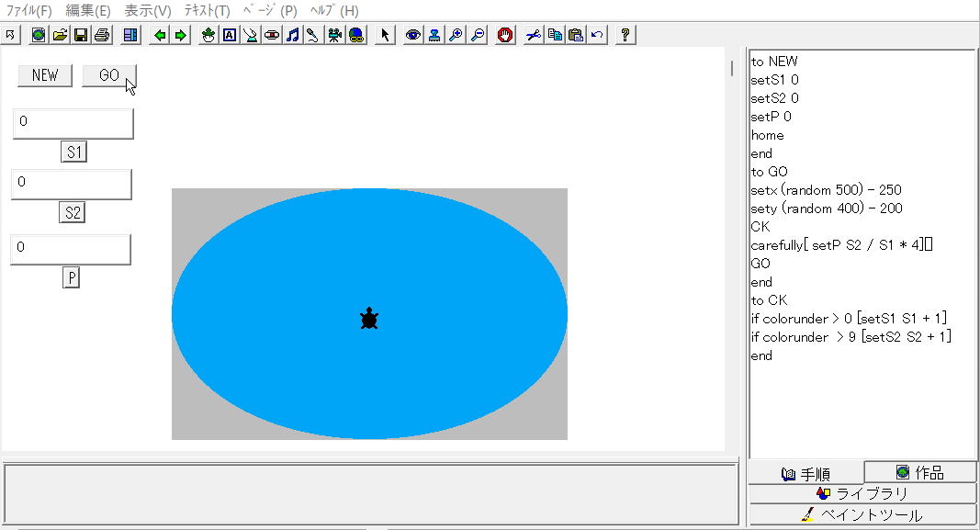Screen dimensions: 980x530
Task: Stop all processes with the red hand icon
Action: tap(505, 35)
